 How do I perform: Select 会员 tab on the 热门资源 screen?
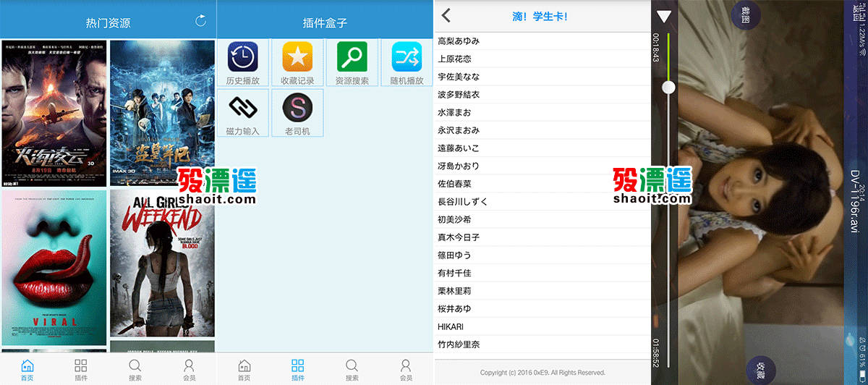click(190, 370)
